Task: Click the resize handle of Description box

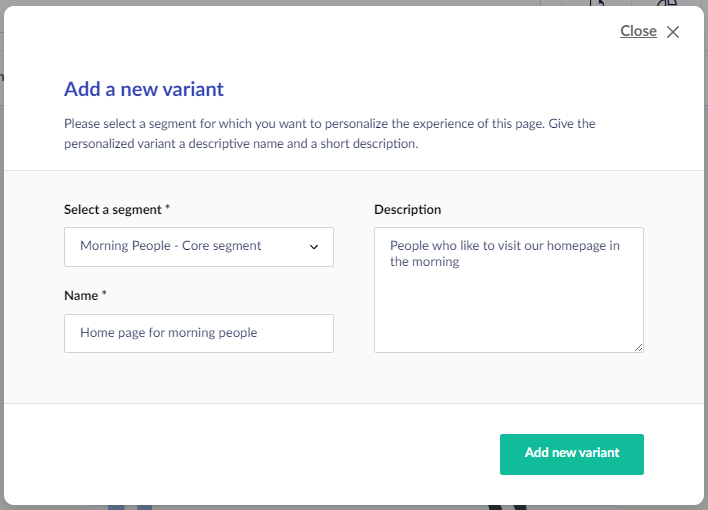Action: coord(638,347)
